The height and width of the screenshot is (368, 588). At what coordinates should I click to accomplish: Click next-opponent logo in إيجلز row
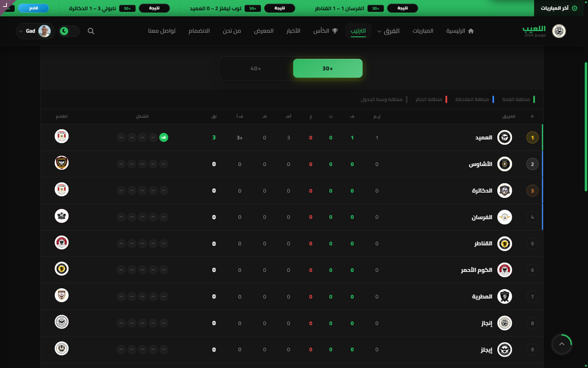[x=61, y=348]
